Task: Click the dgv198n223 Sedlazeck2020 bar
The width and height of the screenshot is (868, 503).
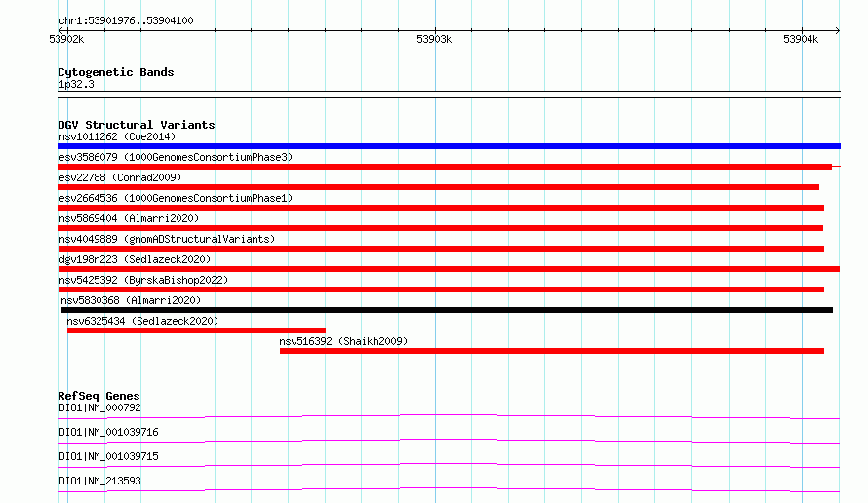Action: [x=449, y=269]
